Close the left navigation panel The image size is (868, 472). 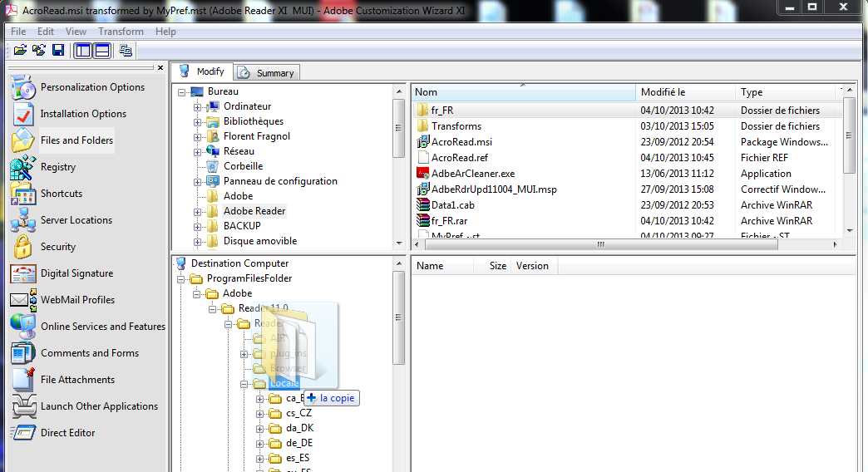coord(160,67)
